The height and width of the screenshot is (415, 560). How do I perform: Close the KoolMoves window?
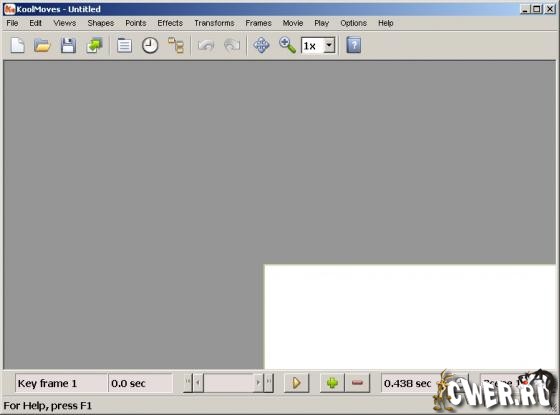click(550, 9)
